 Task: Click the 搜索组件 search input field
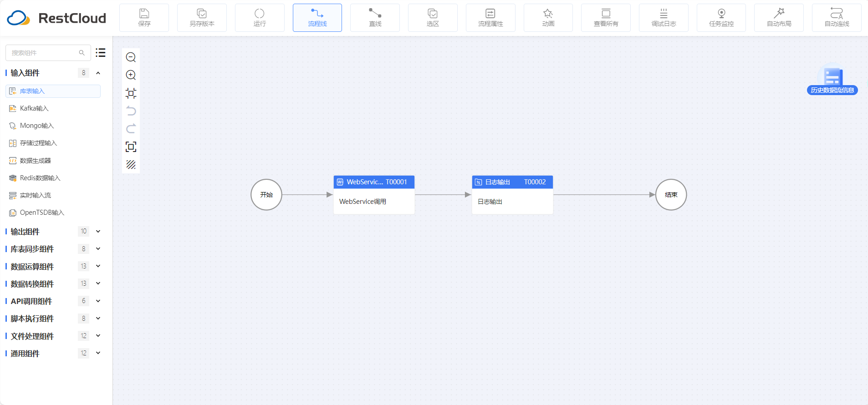coord(48,53)
